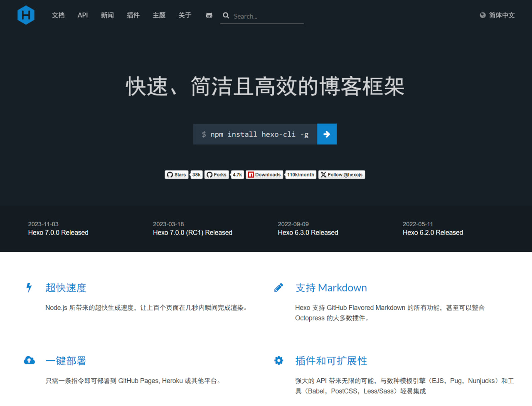Click the headline 快速、简洁且高效的博客框架
The height and width of the screenshot is (406, 532).
(265, 86)
